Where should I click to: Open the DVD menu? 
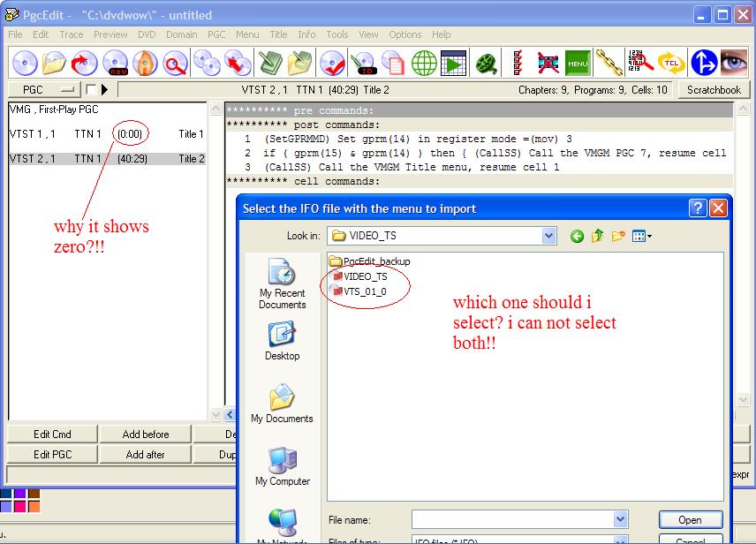click(147, 34)
